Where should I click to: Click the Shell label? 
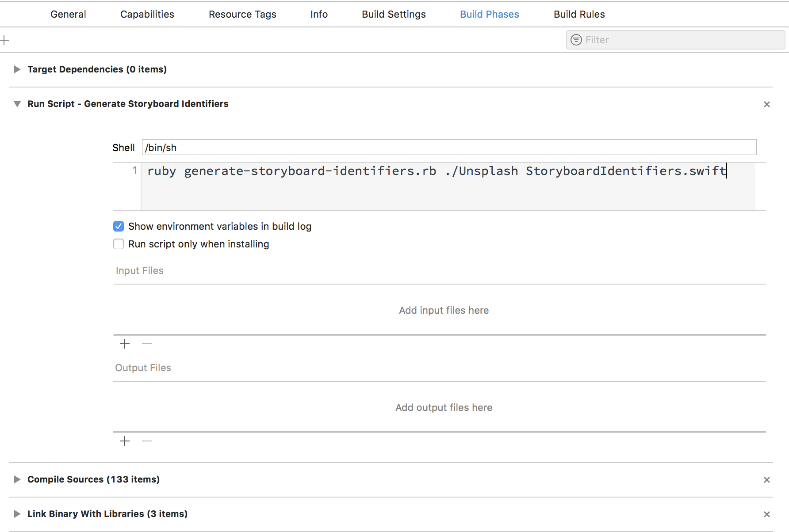(123, 148)
